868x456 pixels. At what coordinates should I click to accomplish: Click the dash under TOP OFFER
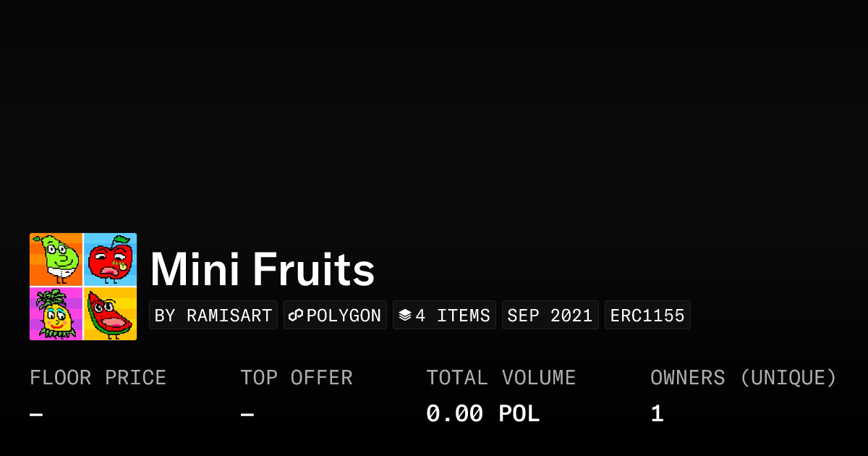247,415
